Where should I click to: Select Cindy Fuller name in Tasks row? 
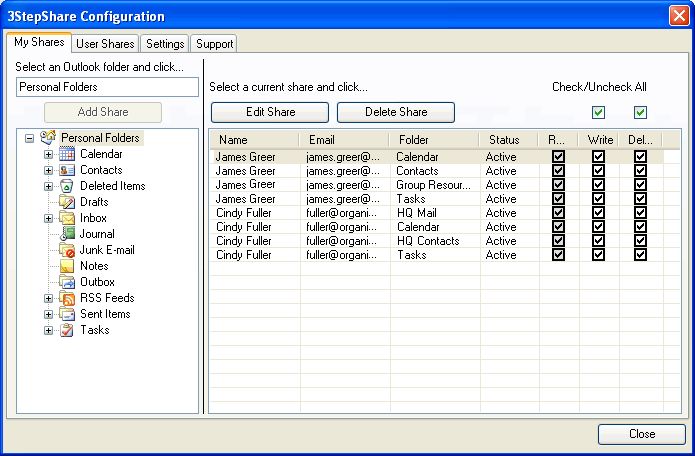243,255
